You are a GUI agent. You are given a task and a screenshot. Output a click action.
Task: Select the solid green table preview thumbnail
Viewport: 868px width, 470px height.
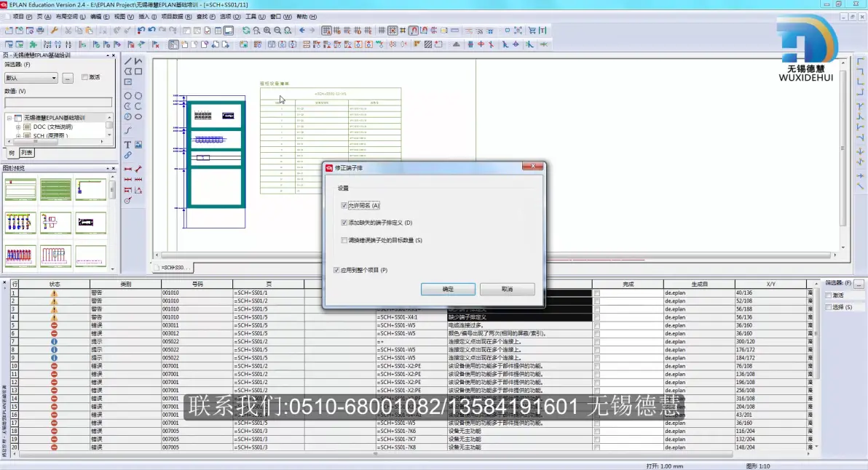[55, 190]
